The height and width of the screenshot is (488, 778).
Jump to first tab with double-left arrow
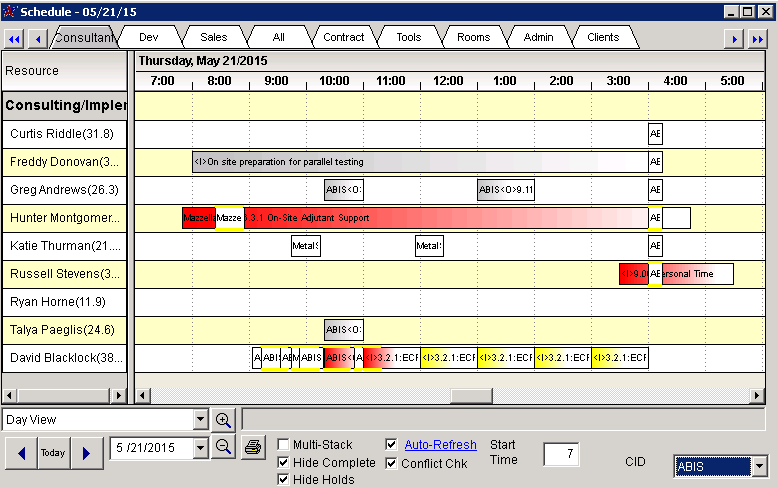click(x=14, y=38)
